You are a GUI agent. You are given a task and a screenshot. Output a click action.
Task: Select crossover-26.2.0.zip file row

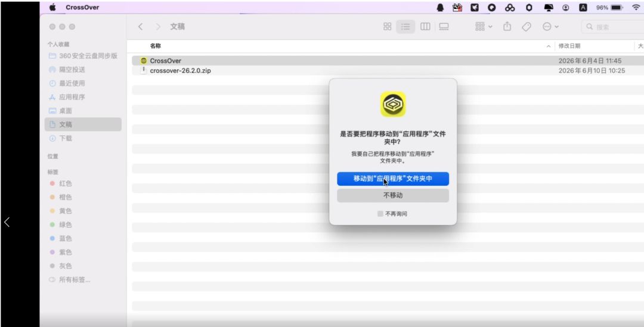point(388,70)
